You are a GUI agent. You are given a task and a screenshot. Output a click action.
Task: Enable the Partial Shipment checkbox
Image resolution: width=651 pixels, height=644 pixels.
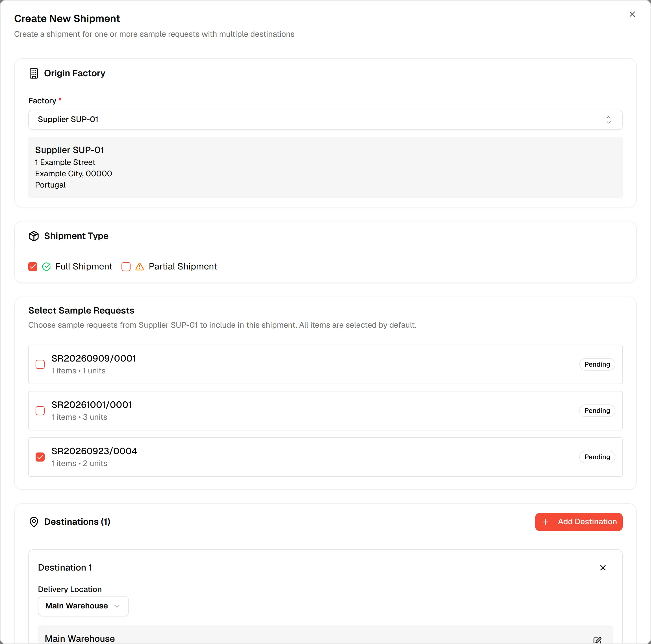(126, 267)
